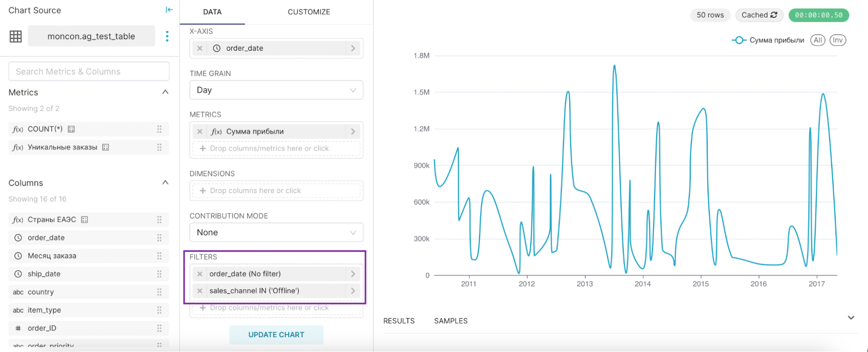
Task: Open the Contribution Mode None dropdown
Action: 276,233
